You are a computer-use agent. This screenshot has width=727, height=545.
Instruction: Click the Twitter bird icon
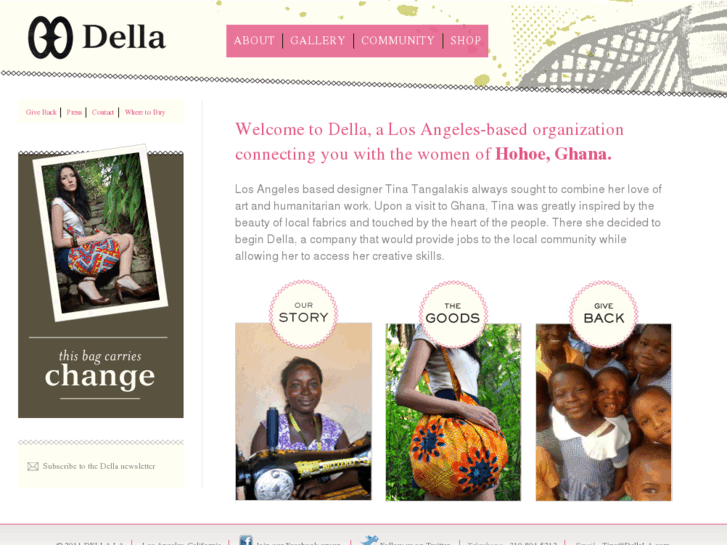point(370,540)
